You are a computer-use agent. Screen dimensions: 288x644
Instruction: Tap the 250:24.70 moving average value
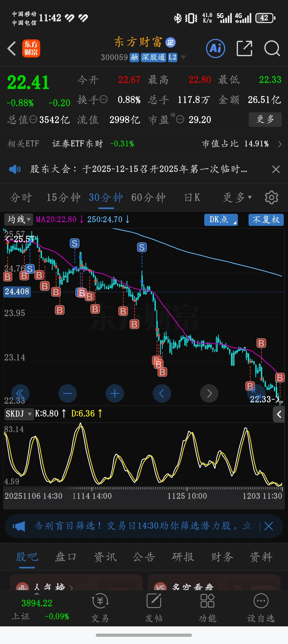click(x=105, y=219)
